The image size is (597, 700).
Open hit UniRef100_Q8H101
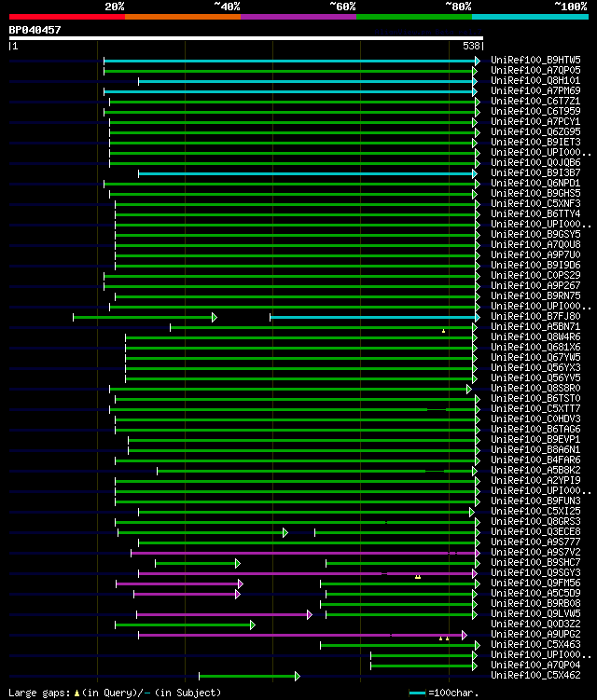(x=535, y=81)
